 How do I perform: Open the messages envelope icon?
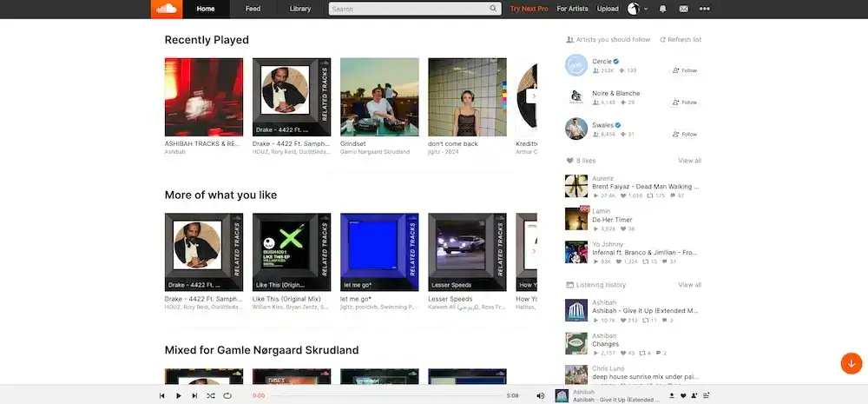tap(684, 9)
